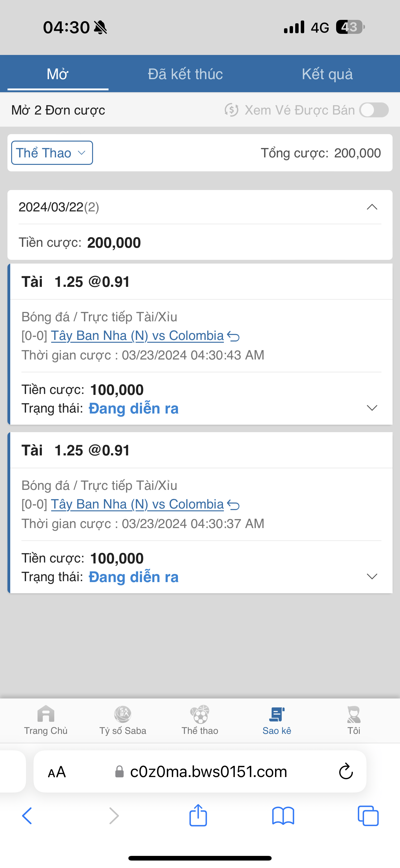
Task: Expand details of the 04:30:43 bet
Action: point(372,408)
